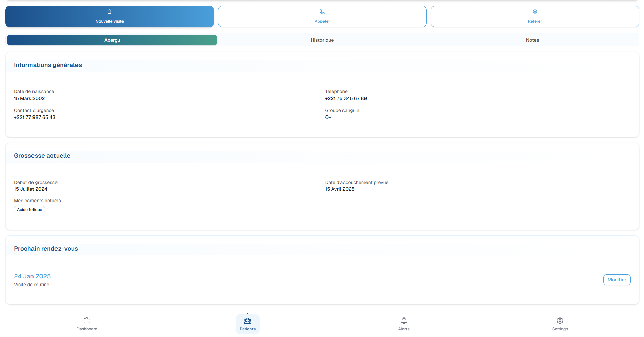Image resolution: width=644 pixels, height=337 pixels.
Task: Open Dashboard via the briefcase icon
Action: [x=87, y=320]
